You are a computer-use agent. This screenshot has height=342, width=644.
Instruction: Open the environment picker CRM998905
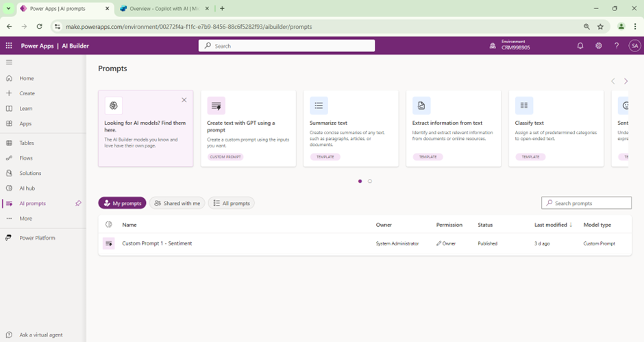(x=510, y=45)
